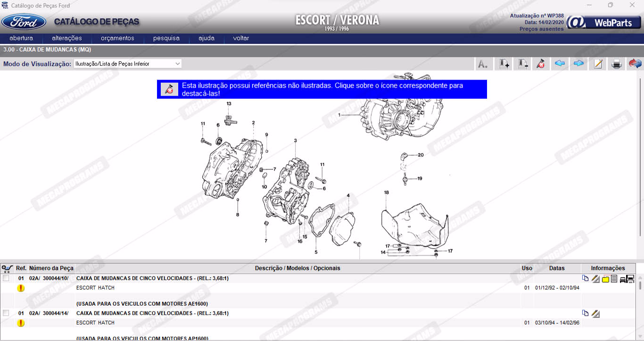Click the add bookmark page icon
Viewport: 644px width, 341px height.
(504, 64)
